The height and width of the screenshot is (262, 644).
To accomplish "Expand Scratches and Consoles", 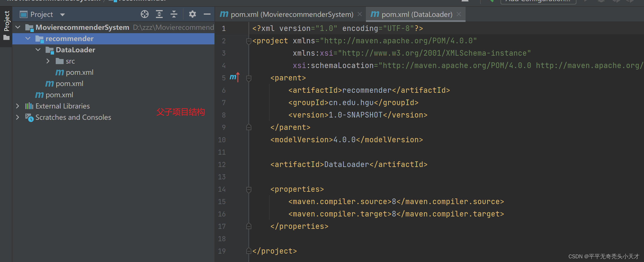I will (17, 117).
